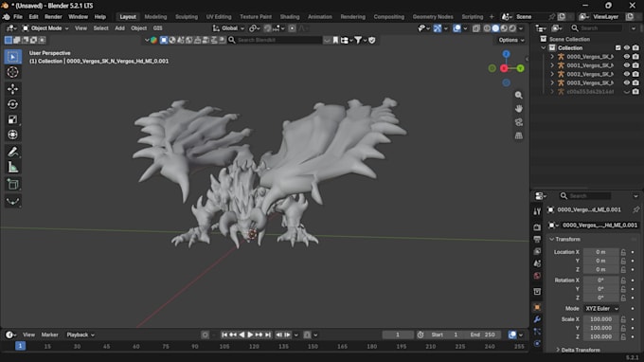The height and width of the screenshot is (362, 644).
Task: Hide 0002_Vergos_SK object in viewport
Action: [x=627, y=74]
